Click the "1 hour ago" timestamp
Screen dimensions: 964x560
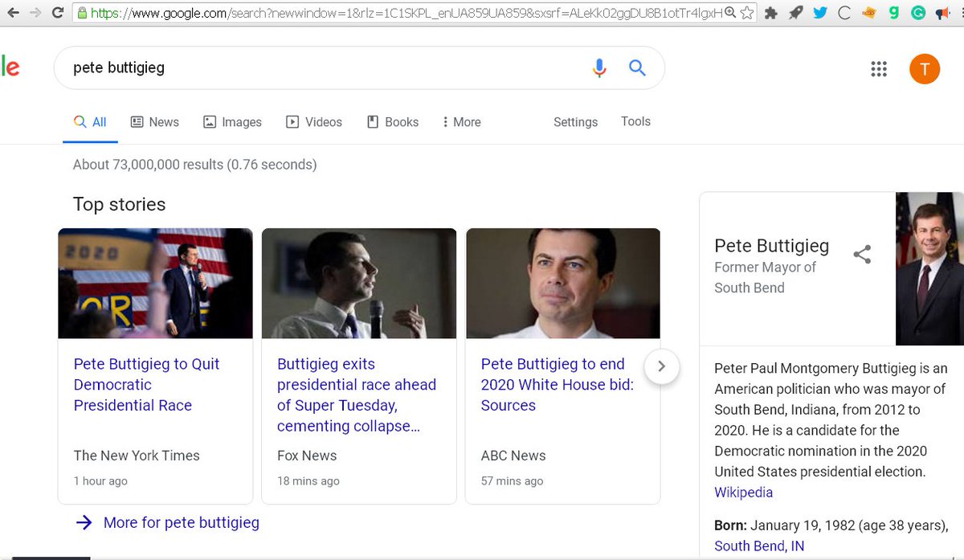[100, 481]
